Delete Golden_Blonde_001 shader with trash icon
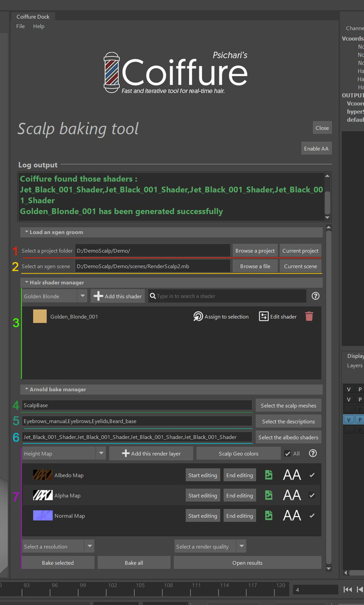The image size is (364, 605). (309, 317)
